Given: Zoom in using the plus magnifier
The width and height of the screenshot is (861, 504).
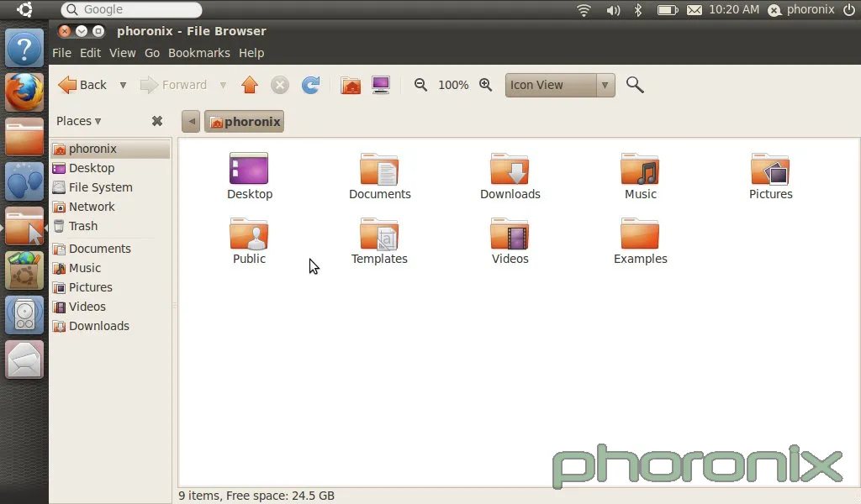Looking at the screenshot, I should click(485, 85).
